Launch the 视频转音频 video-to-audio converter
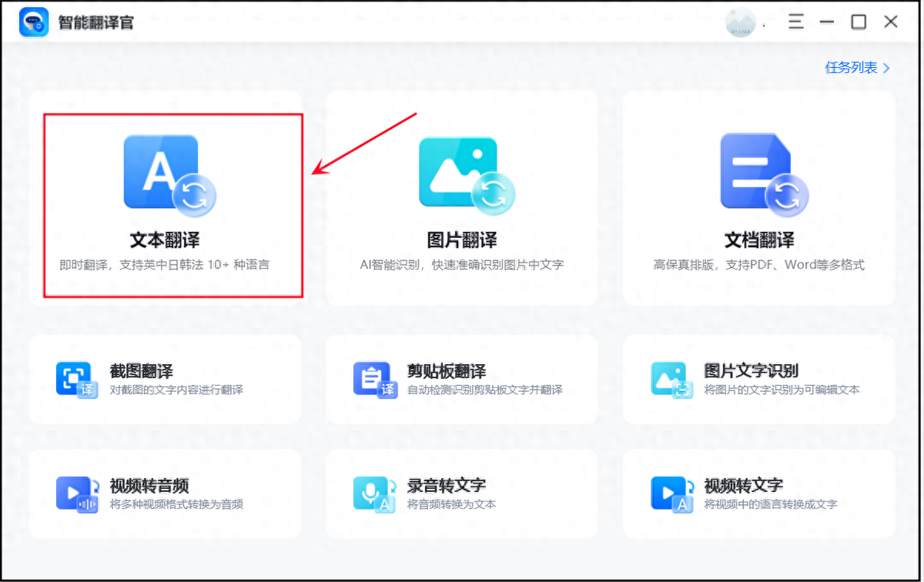The width and height of the screenshot is (924, 582). tap(164, 493)
